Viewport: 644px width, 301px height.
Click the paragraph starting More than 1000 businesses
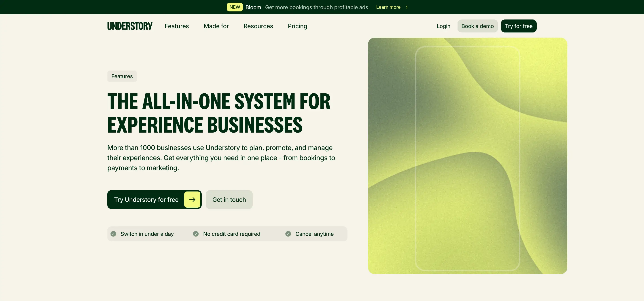tap(221, 158)
